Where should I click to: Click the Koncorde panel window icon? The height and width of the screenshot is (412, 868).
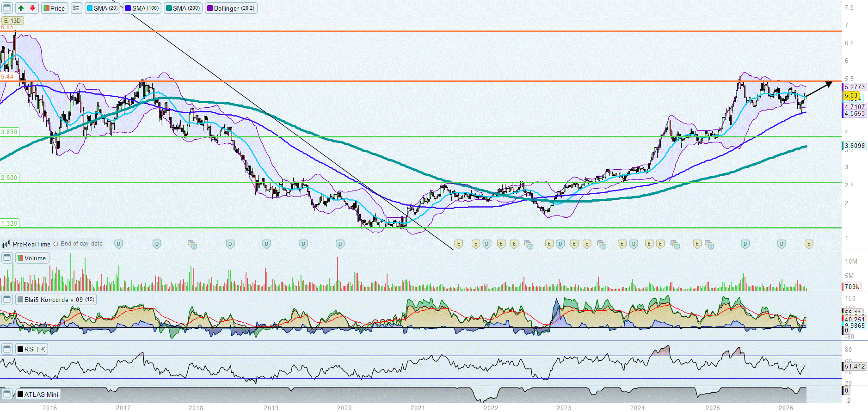coord(7,300)
